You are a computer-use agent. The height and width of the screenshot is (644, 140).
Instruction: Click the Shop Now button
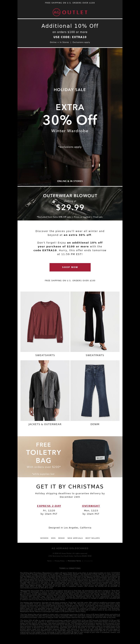[70, 267]
